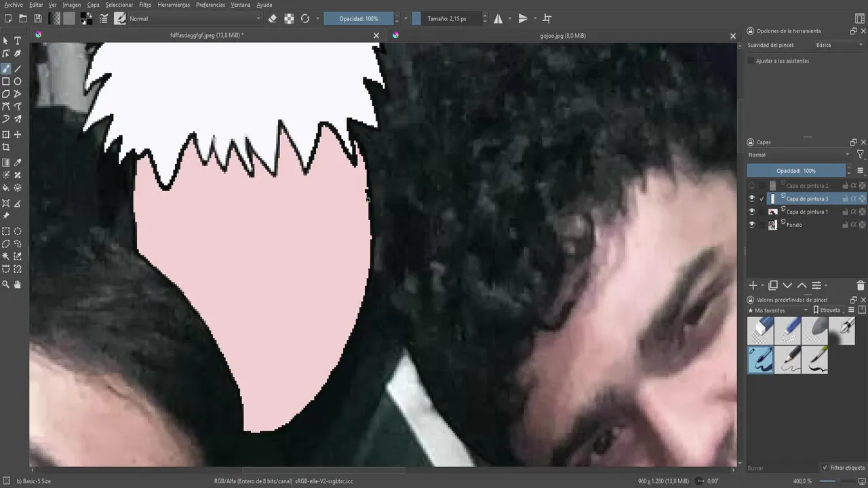Adjust the Tamaño brush size slider

tap(446, 19)
